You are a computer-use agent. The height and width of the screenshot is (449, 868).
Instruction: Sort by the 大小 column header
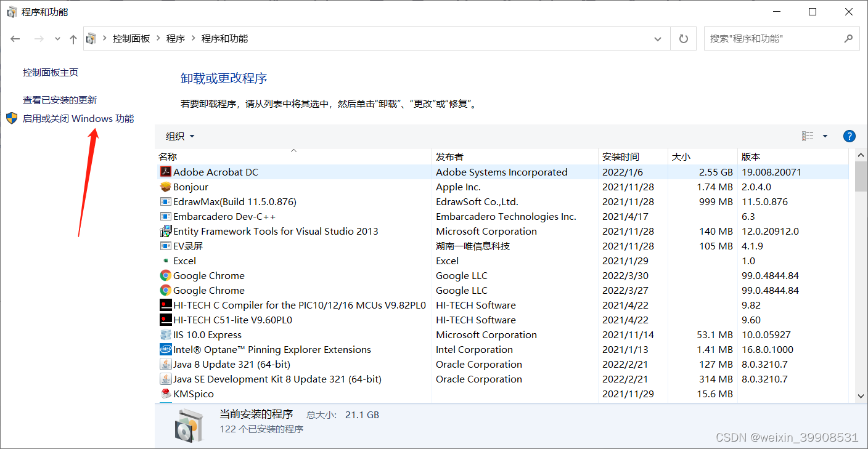pos(703,156)
